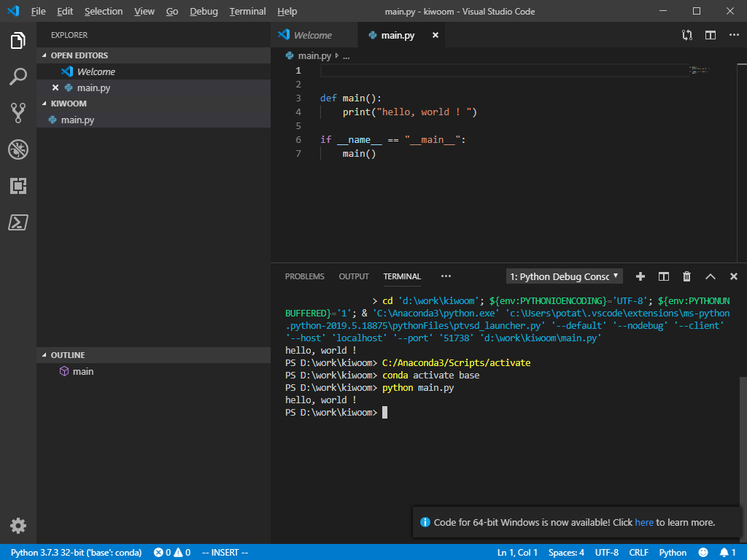Open the Go menu
The width and height of the screenshot is (747, 560).
coord(172,11)
